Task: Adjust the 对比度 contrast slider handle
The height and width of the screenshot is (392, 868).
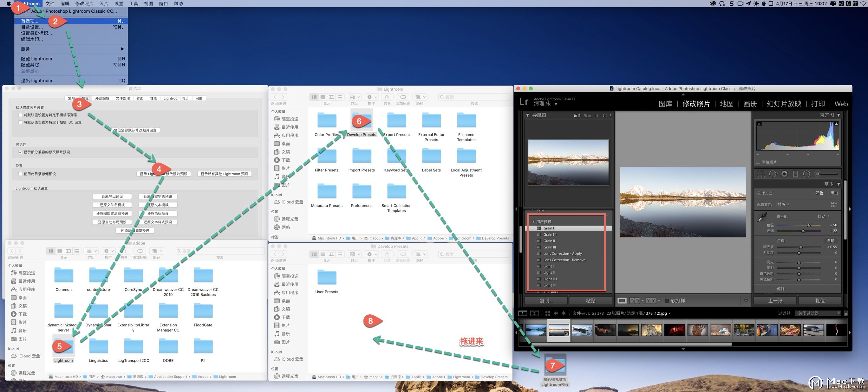Action: click(799, 253)
